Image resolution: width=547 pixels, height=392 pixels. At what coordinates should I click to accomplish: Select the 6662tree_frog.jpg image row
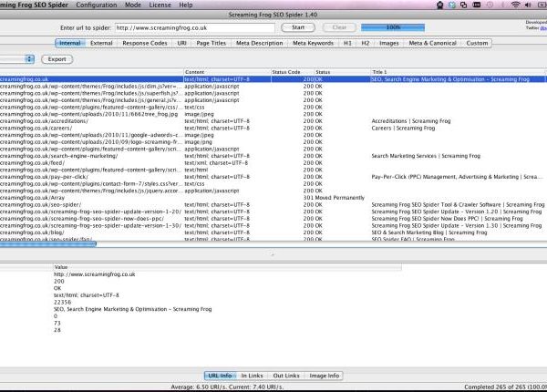pyautogui.click(x=273, y=114)
